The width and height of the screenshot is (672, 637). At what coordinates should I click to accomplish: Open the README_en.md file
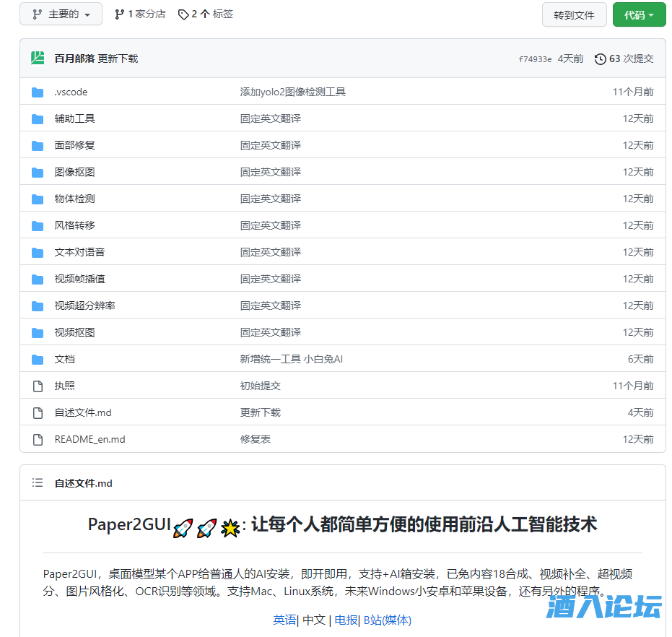click(x=90, y=439)
